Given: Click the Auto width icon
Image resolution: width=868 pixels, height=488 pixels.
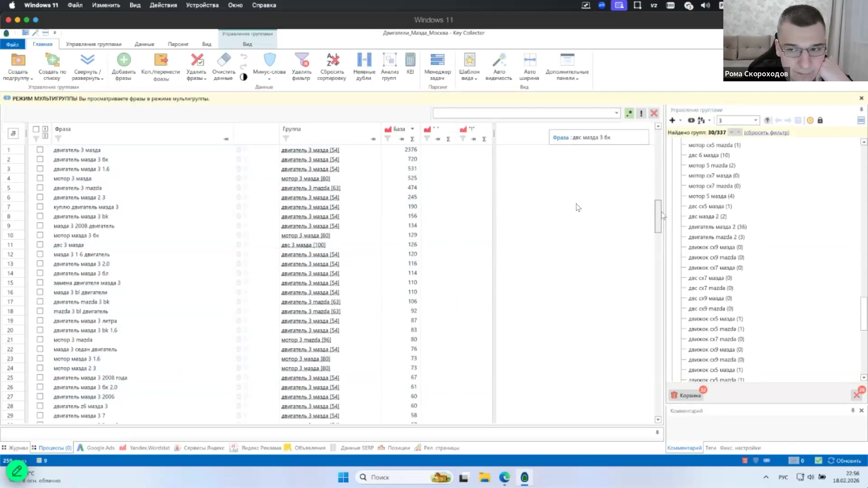Looking at the screenshot, I should click(x=529, y=60).
